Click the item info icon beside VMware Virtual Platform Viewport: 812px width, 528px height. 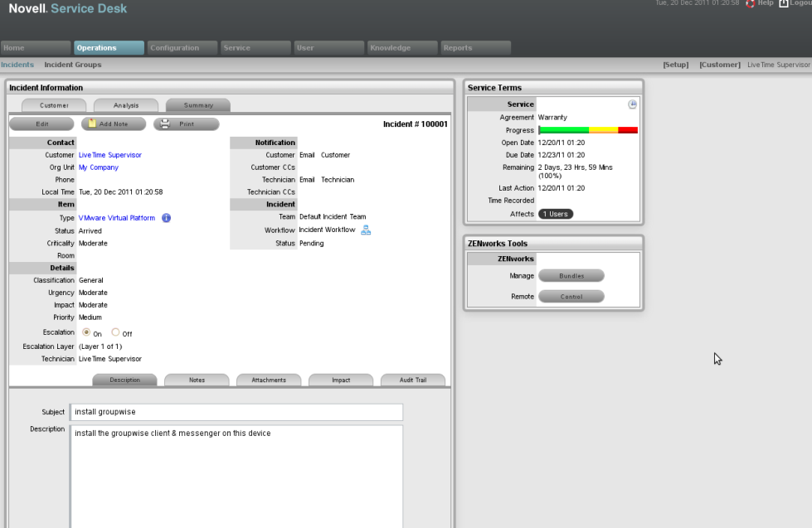click(x=167, y=218)
